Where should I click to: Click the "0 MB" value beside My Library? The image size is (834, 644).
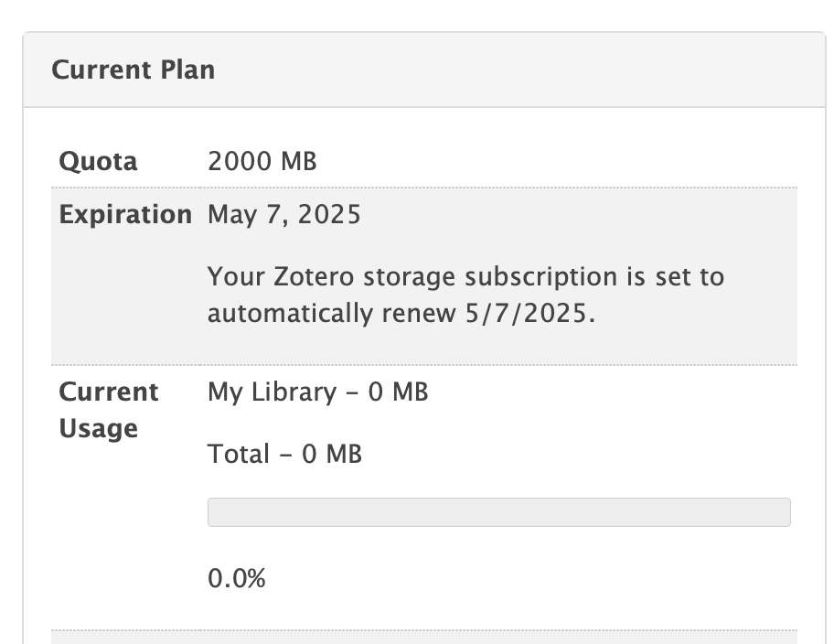398,392
